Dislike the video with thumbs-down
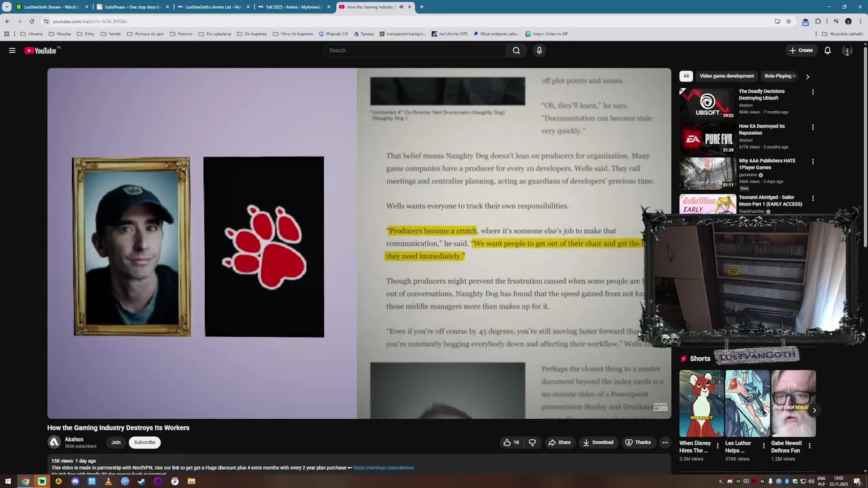The image size is (868, 488). point(532,443)
